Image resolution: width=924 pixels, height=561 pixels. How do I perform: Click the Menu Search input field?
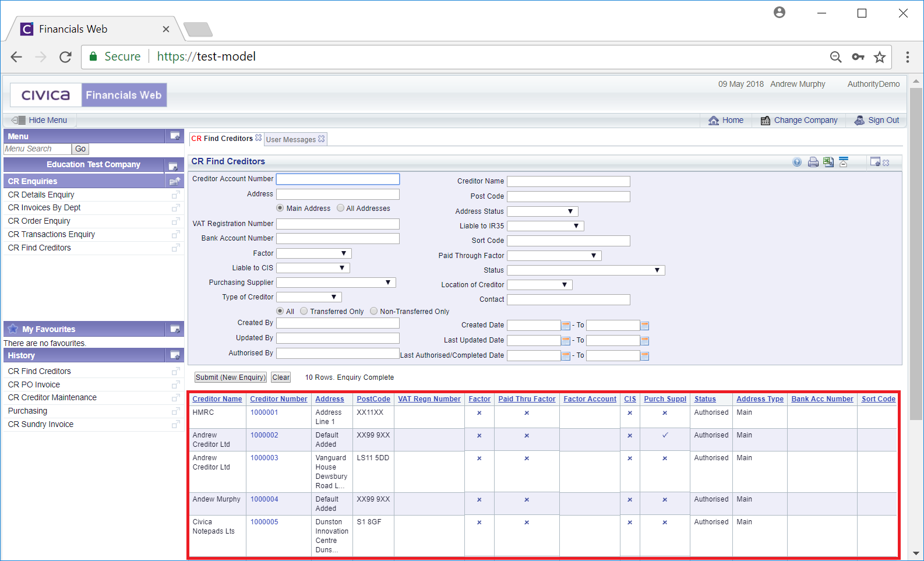click(x=37, y=149)
